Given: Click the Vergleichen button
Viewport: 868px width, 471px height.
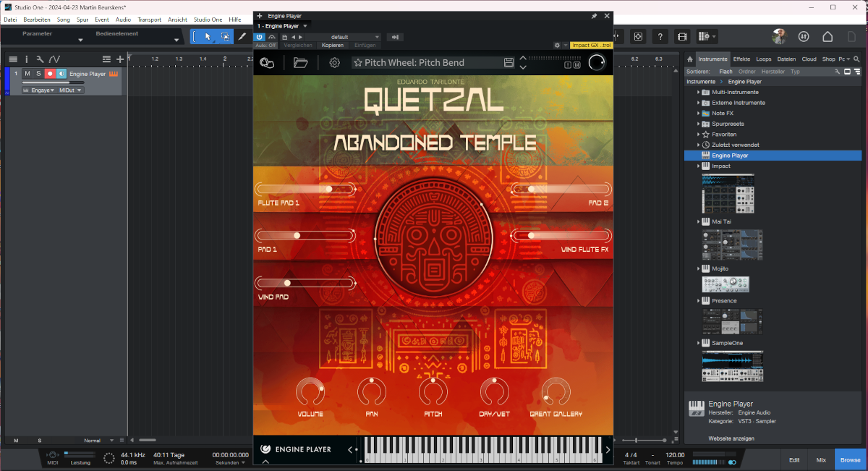Looking at the screenshot, I should tap(298, 45).
